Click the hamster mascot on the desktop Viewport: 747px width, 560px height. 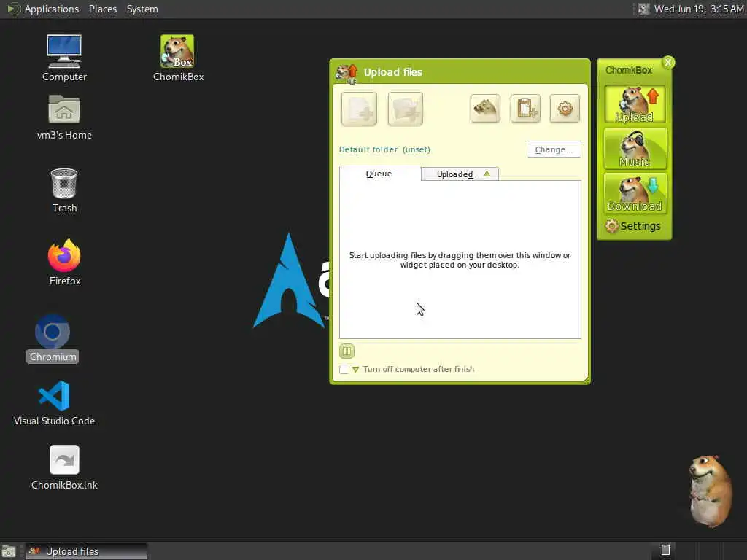(711, 491)
